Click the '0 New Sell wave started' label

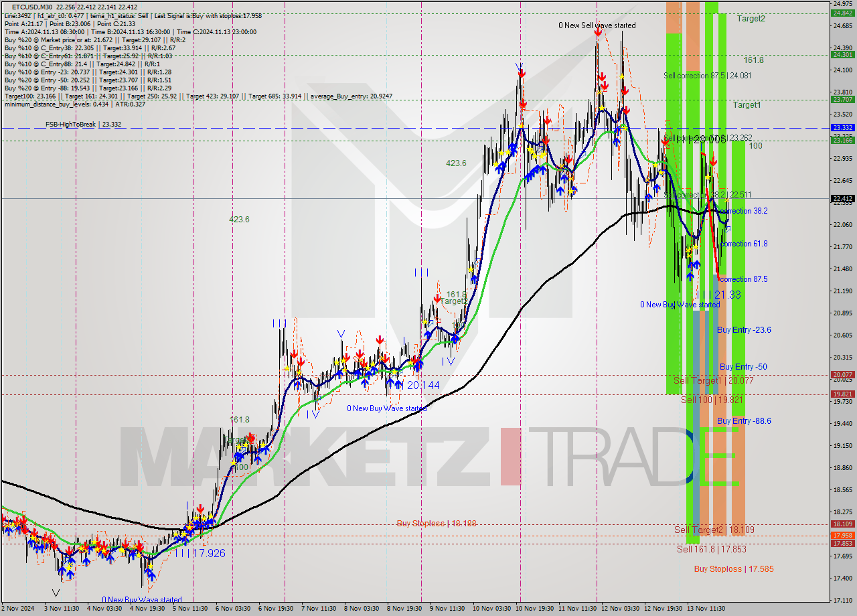click(597, 25)
